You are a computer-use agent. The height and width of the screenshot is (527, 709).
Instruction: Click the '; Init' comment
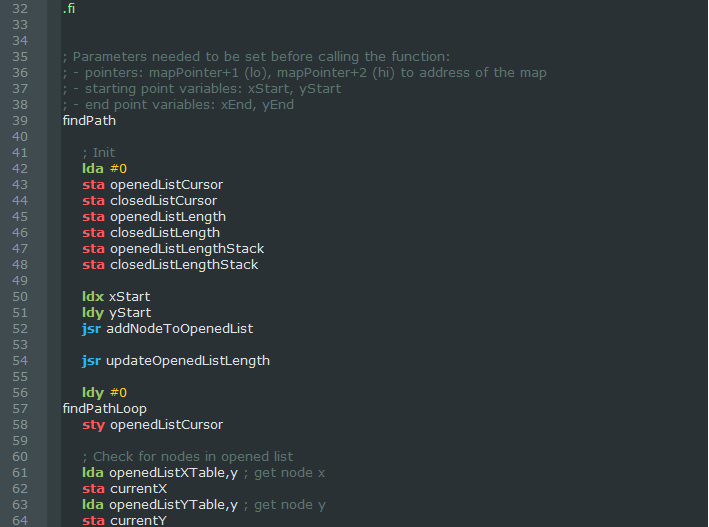click(98, 153)
